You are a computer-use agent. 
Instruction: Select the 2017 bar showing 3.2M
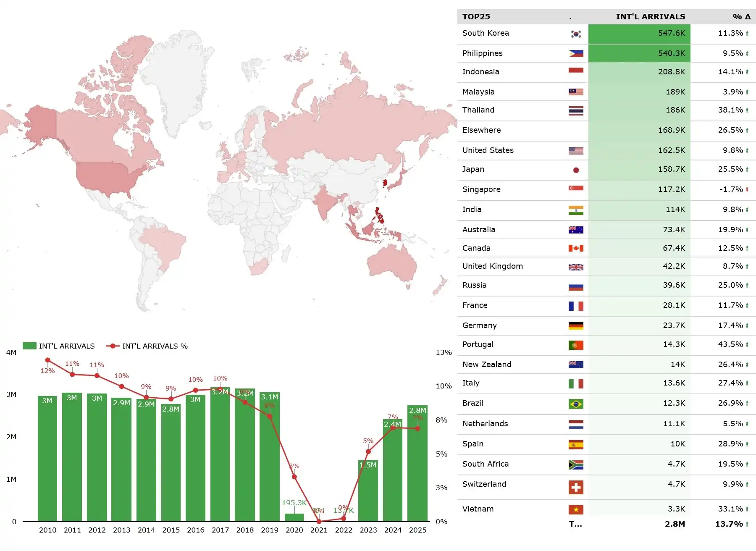(220, 454)
